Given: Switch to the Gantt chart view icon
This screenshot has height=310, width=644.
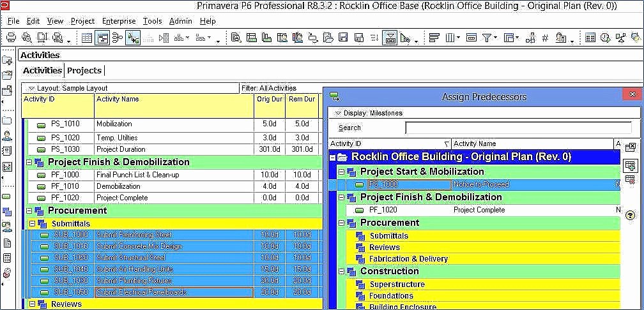Looking at the screenshot, I should (x=102, y=38).
